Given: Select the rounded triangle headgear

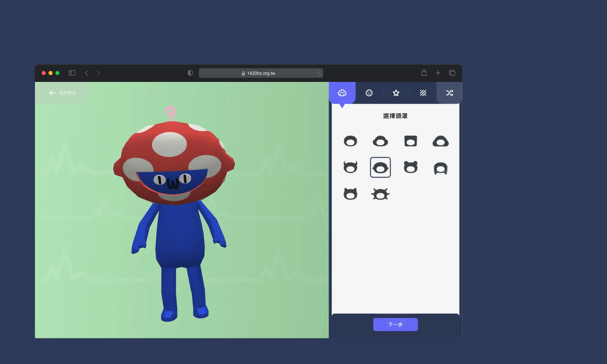Looking at the screenshot, I should coord(441,141).
